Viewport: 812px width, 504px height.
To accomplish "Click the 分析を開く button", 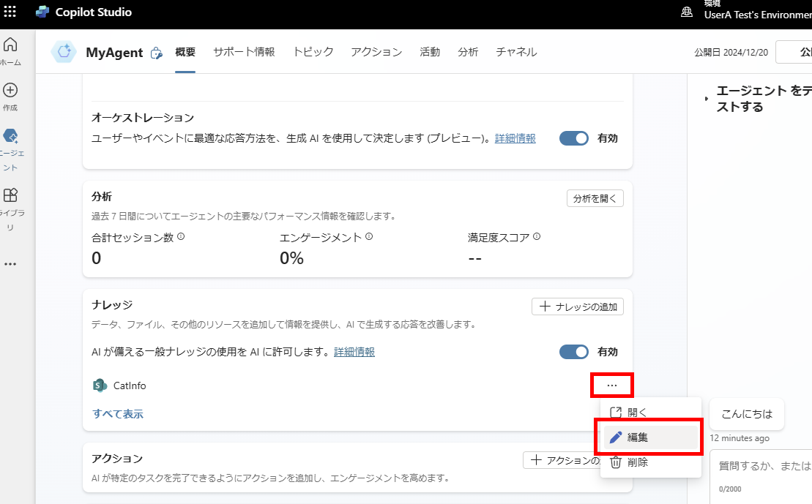I will click(595, 198).
